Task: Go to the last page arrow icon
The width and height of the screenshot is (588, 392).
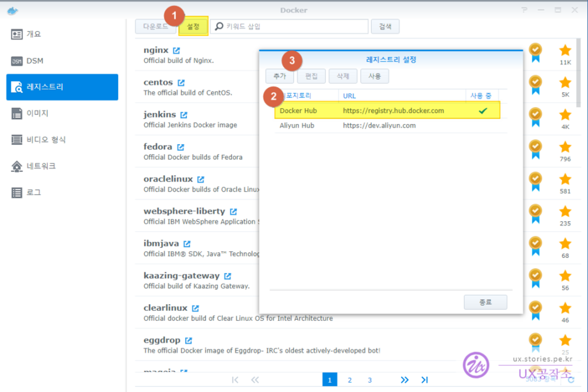Action: point(424,380)
